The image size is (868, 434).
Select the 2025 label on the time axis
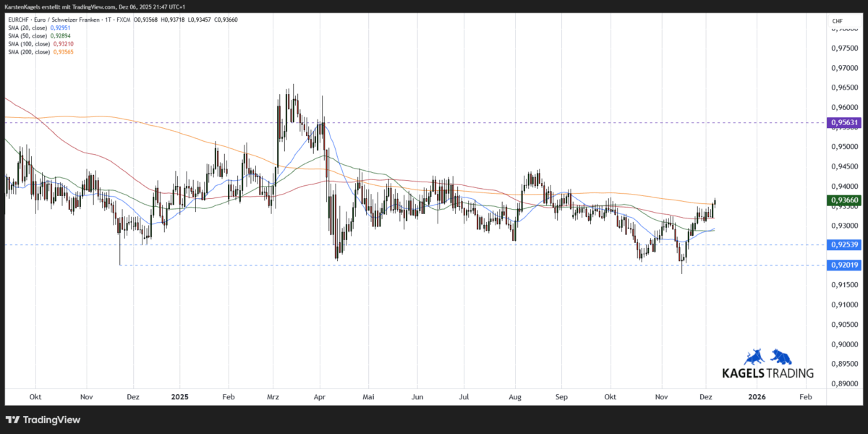(179, 397)
